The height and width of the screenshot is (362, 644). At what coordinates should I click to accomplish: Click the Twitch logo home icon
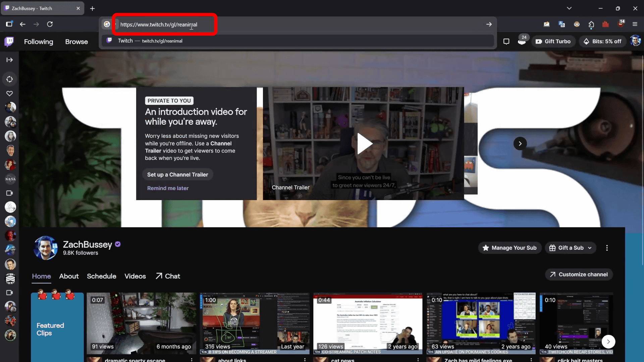9,42
